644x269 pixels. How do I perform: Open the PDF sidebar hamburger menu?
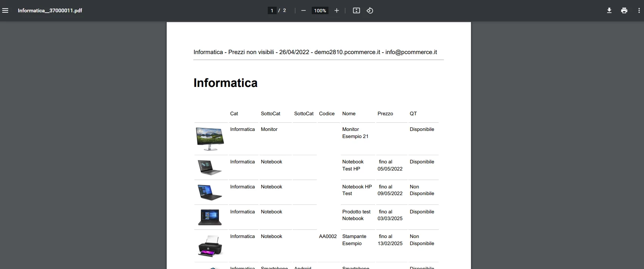tap(5, 10)
